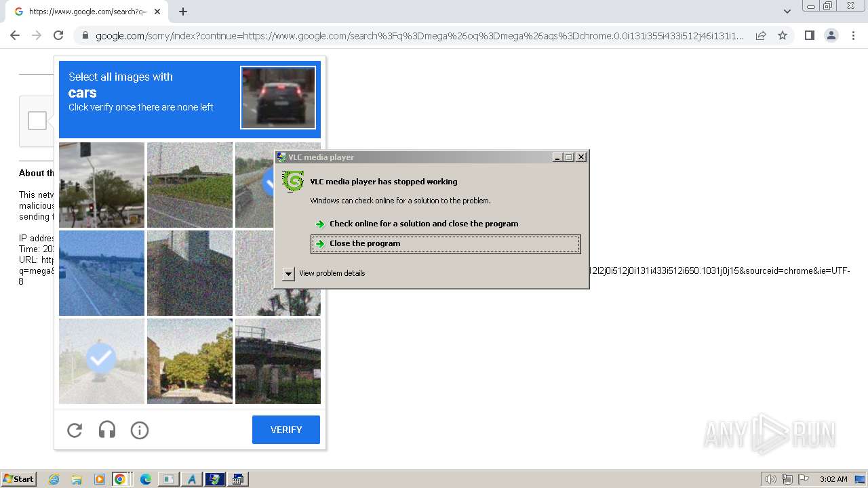Image resolution: width=868 pixels, height=488 pixels.
Task: Share this page icon in address bar
Action: point(761,35)
